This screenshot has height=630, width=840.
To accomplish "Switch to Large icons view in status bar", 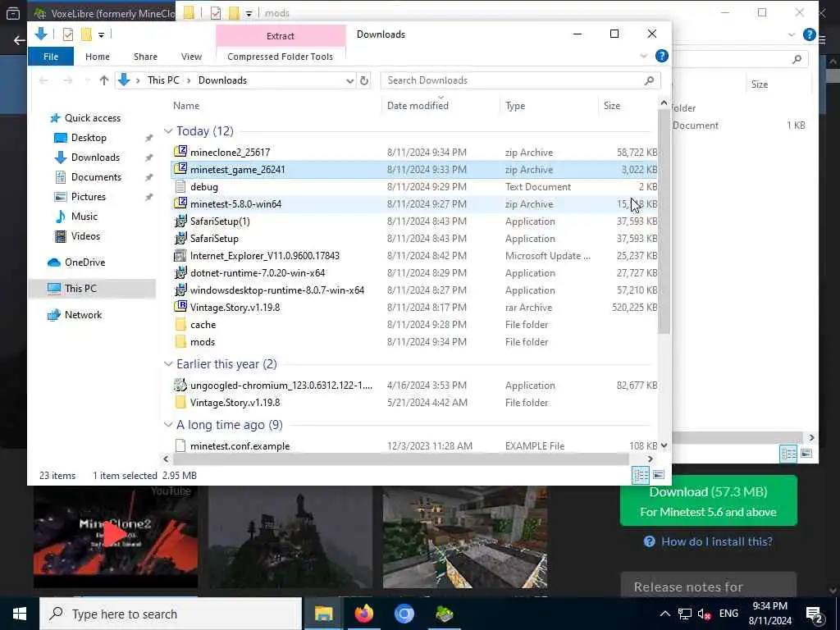I will [x=659, y=475].
